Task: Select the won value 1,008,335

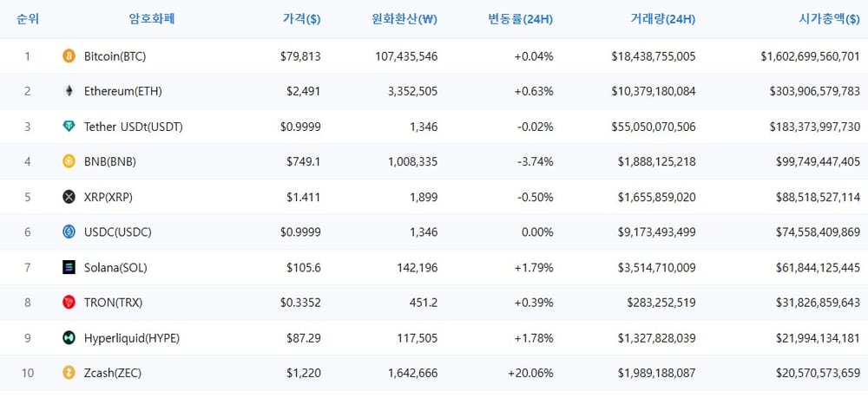Action: click(412, 161)
